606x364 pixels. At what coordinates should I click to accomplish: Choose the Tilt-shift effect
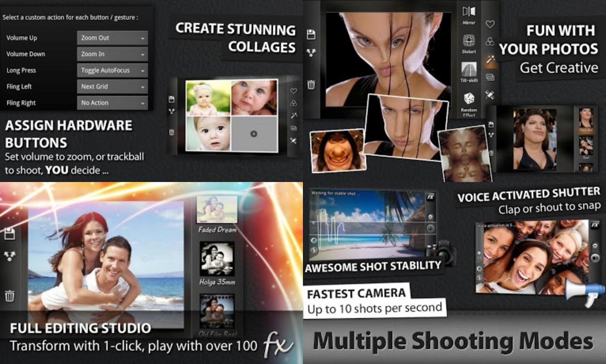point(469,72)
